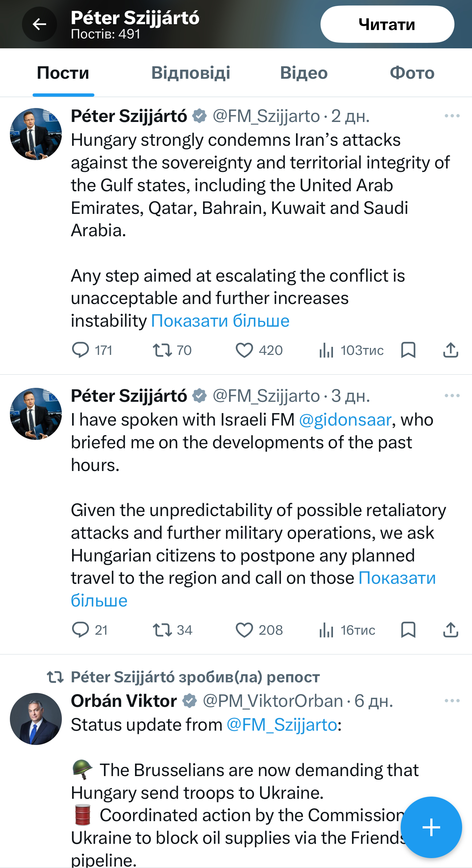Tap the back arrow in header
Image resolution: width=472 pixels, height=868 pixels.
tap(40, 25)
